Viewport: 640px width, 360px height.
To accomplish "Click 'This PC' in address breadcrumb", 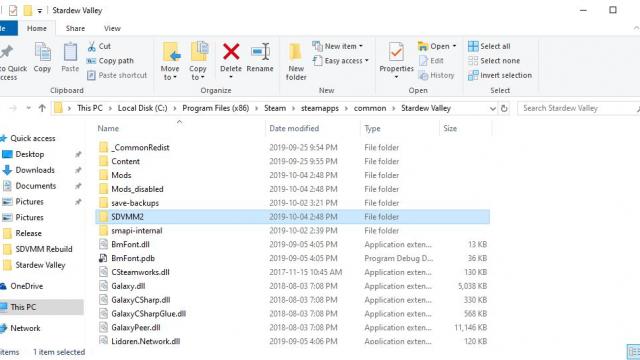I will (x=90, y=108).
